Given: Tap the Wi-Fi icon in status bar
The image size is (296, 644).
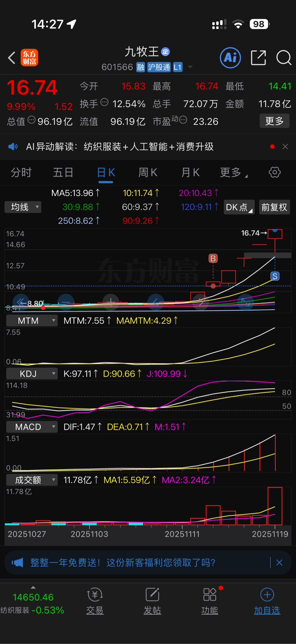Looking at the screenshot, I should [x=238, y=25].
